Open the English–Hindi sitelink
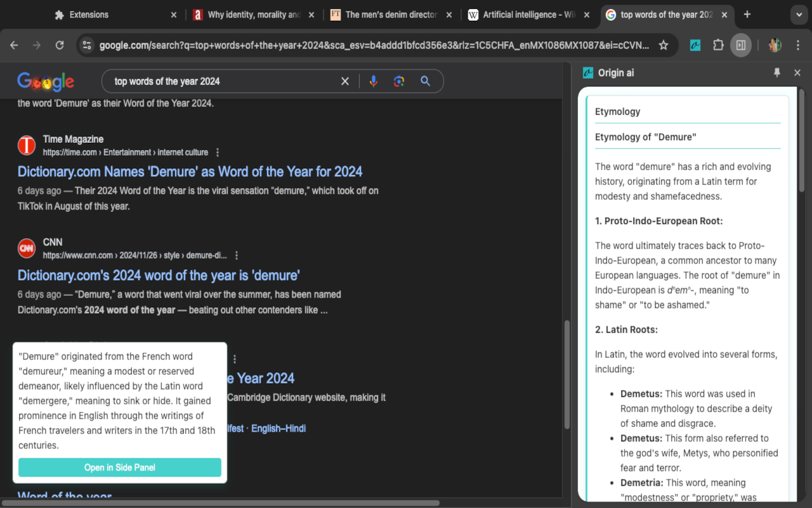 [x=278, y=429]
